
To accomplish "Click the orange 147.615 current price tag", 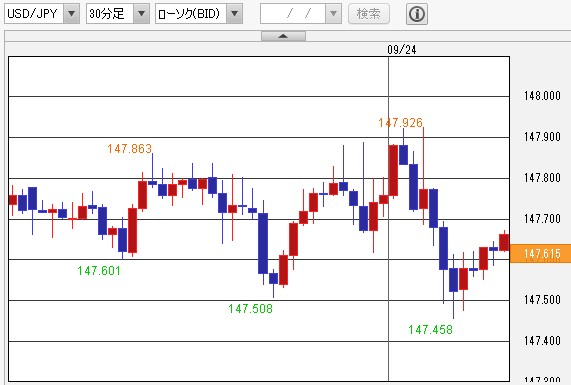I will pos(540,254).
